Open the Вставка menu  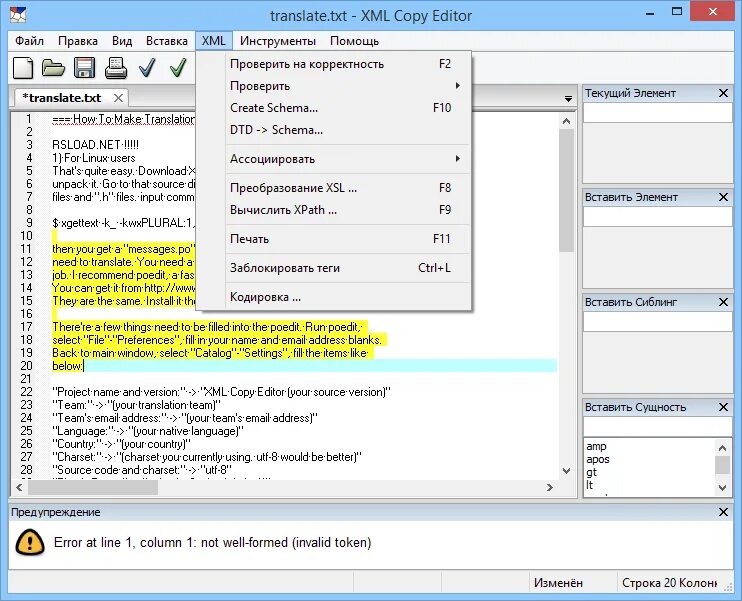click(x=167, y=41)
